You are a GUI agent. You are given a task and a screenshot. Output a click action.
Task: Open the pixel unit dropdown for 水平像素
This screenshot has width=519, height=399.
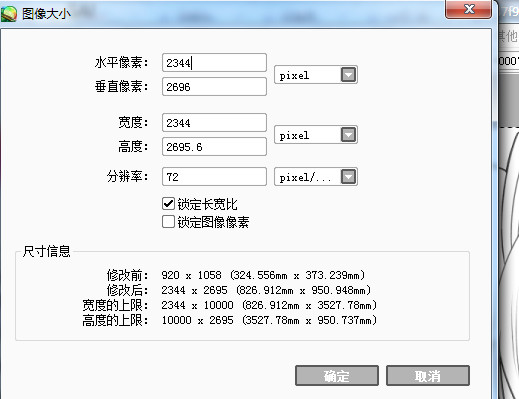316,75
